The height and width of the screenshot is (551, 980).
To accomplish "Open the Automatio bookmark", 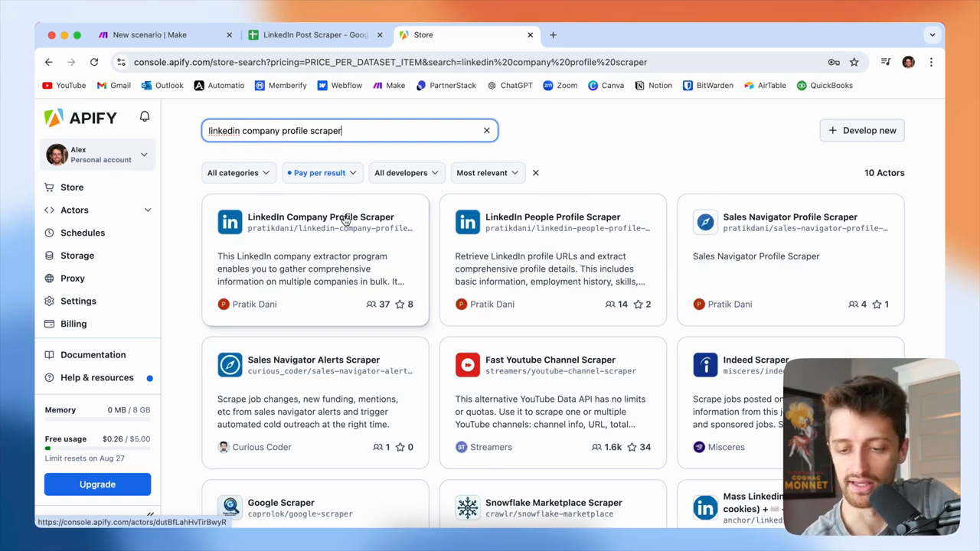I will (x=219, y=86).
